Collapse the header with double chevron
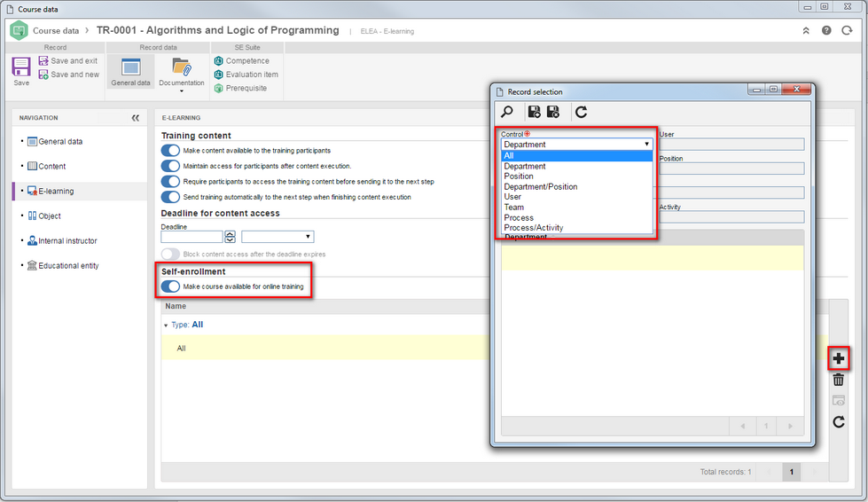The height and width of the screenshot is (502, 868). (x=806, y=31)
